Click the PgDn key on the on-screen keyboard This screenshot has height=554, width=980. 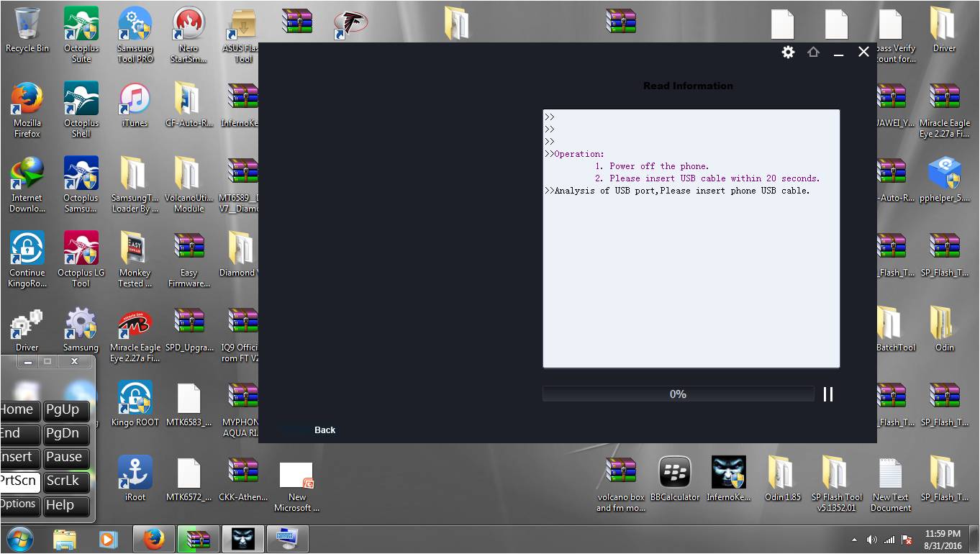(x=67, y=434)
